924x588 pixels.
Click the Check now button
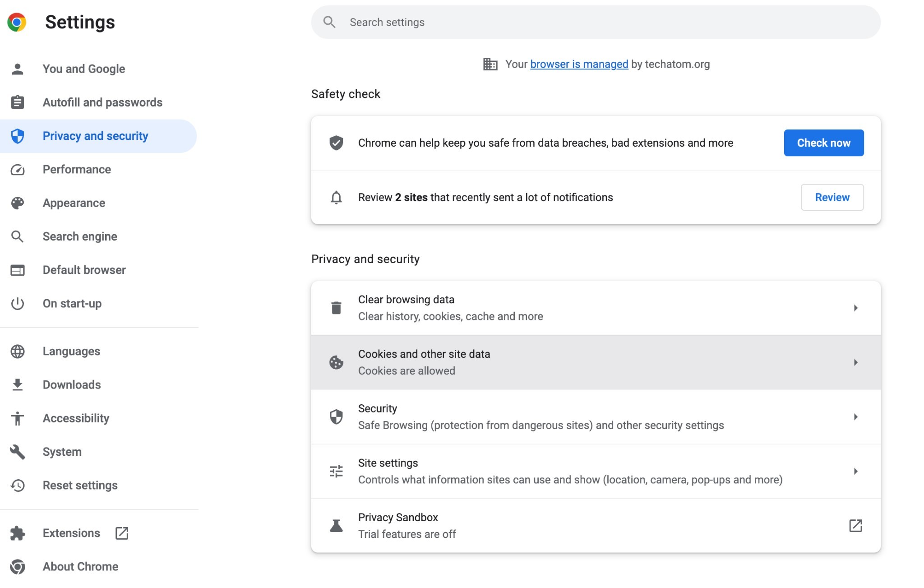click(823, 143)
